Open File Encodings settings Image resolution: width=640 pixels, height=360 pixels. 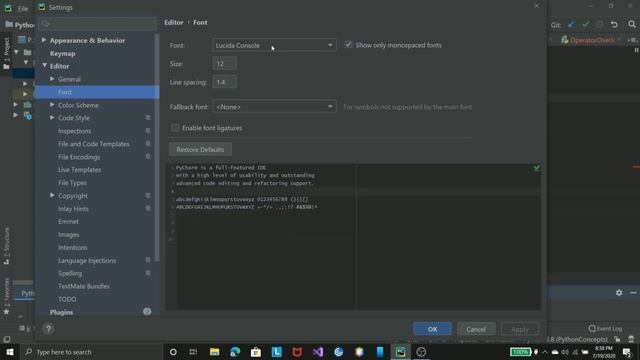point(79,157)
